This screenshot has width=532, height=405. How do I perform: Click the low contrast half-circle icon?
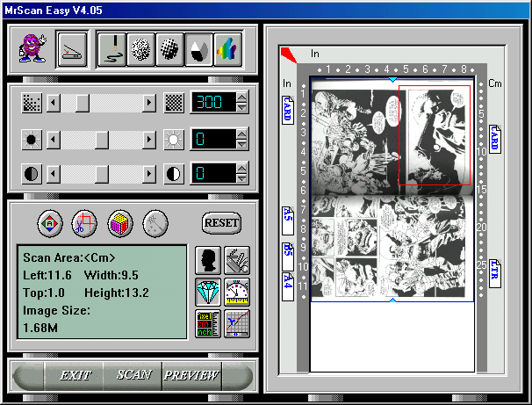tap(32, 174)
